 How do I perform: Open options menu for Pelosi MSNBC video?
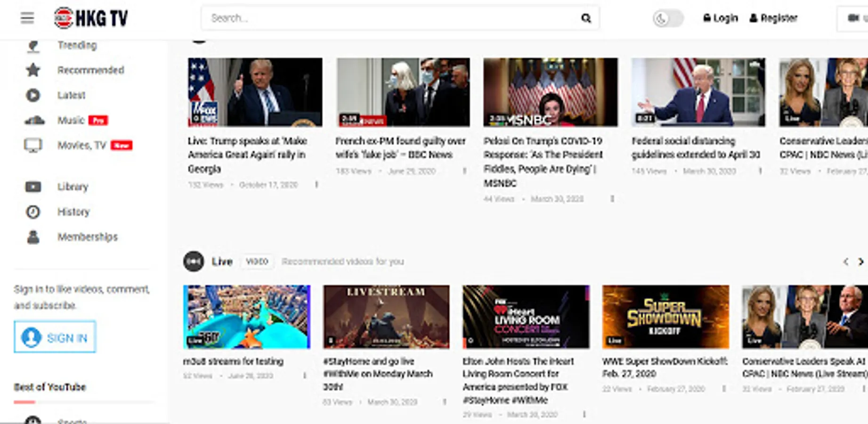point(612,199)
